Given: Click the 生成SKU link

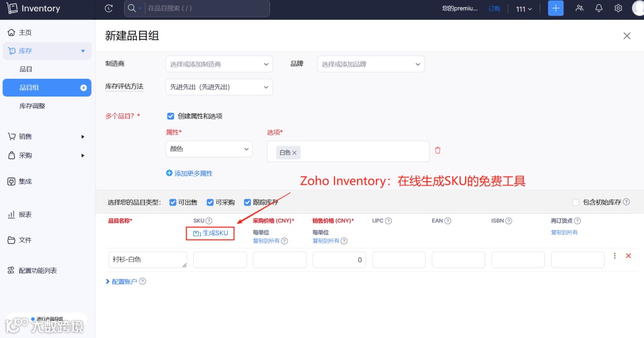Looking at the screenshot, I should pos(210,233).
